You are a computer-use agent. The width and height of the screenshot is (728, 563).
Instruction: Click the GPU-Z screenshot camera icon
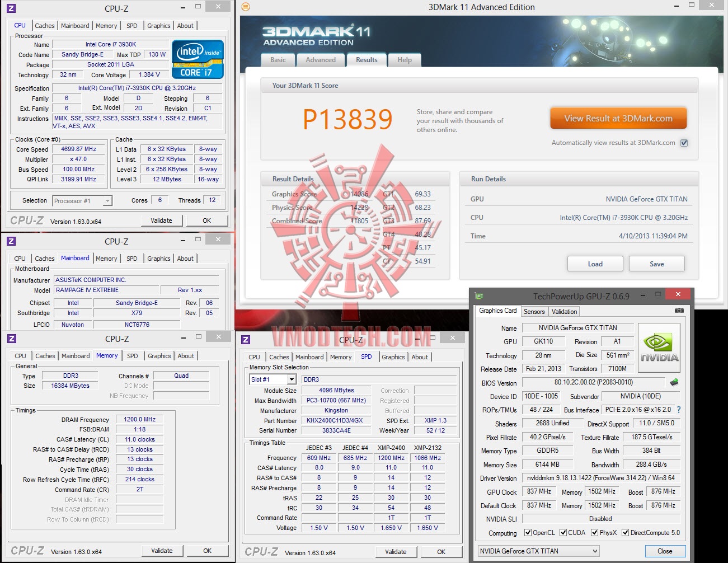679,311
